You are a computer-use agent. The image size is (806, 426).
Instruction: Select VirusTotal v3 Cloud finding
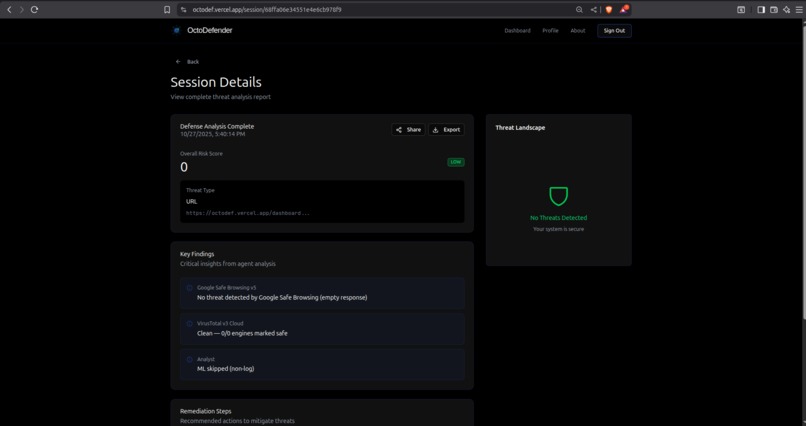[x=322, y=329]
